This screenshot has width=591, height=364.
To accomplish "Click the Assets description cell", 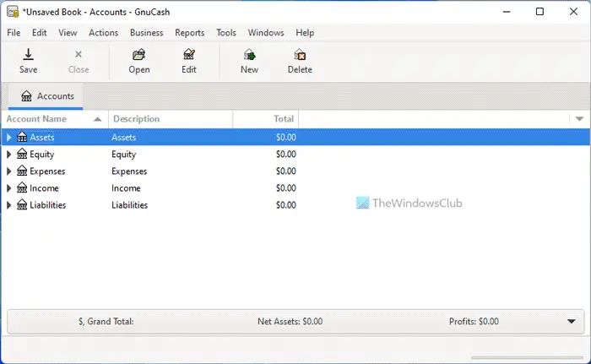I will click(123, 137).
